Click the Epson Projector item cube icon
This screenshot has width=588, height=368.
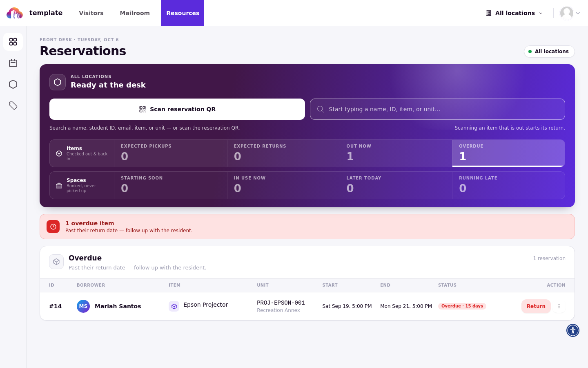174,306
